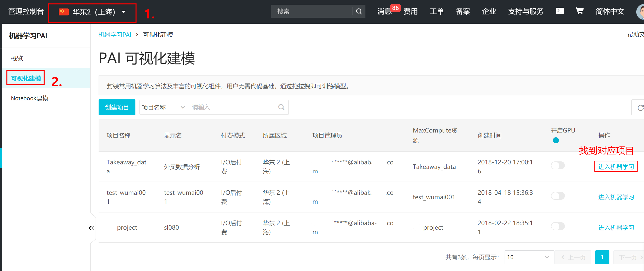Open the shopping cart icon
The image size is (644, 271).
pyautogui.click(x=580, y=11)
